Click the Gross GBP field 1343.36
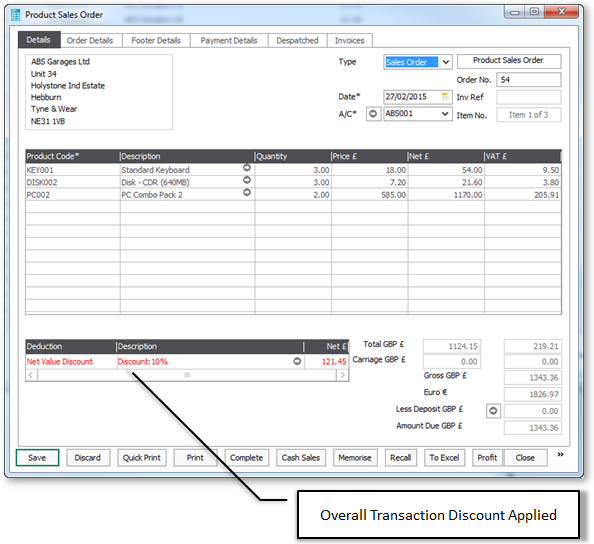Viewport: 594px width, 544px height. pyautogui.click(x=533, y=378)
